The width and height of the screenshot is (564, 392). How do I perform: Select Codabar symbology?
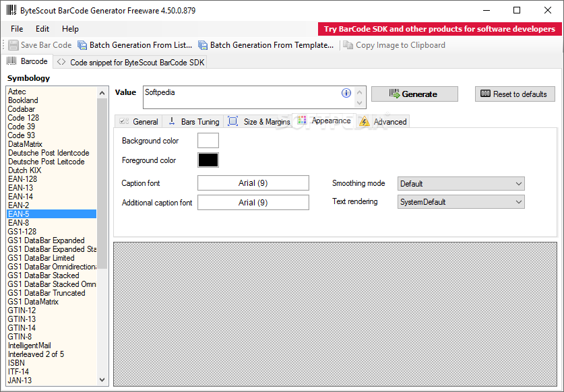(51, 109)
